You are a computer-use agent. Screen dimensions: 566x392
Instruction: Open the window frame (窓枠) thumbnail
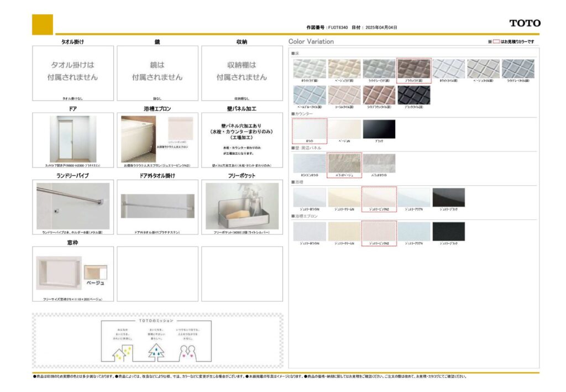click(59, 273)
